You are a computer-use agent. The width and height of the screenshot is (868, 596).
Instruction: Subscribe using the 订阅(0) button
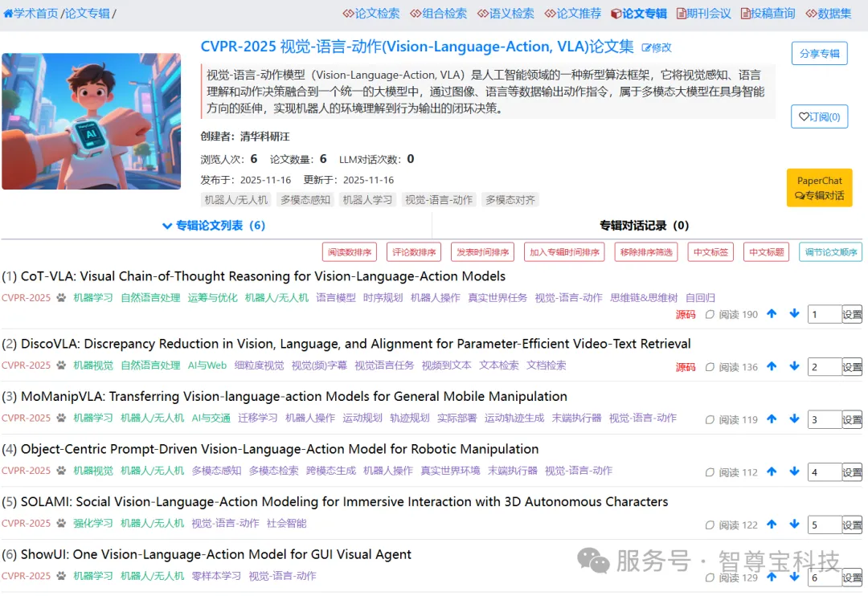tap(819, 116)
